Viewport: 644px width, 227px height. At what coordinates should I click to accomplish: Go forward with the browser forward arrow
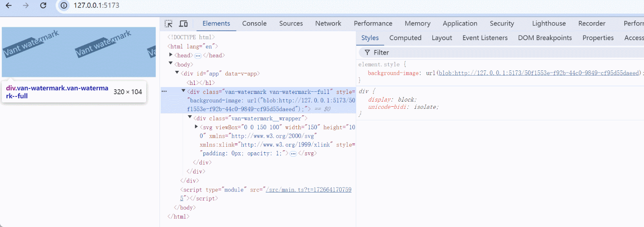(26, 6)
